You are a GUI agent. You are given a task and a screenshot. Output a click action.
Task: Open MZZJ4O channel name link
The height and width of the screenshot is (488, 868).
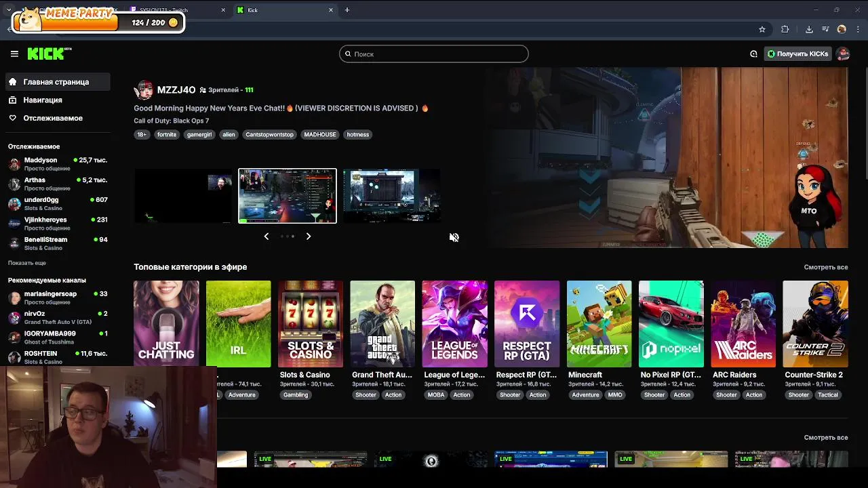[x=176, y=89]
